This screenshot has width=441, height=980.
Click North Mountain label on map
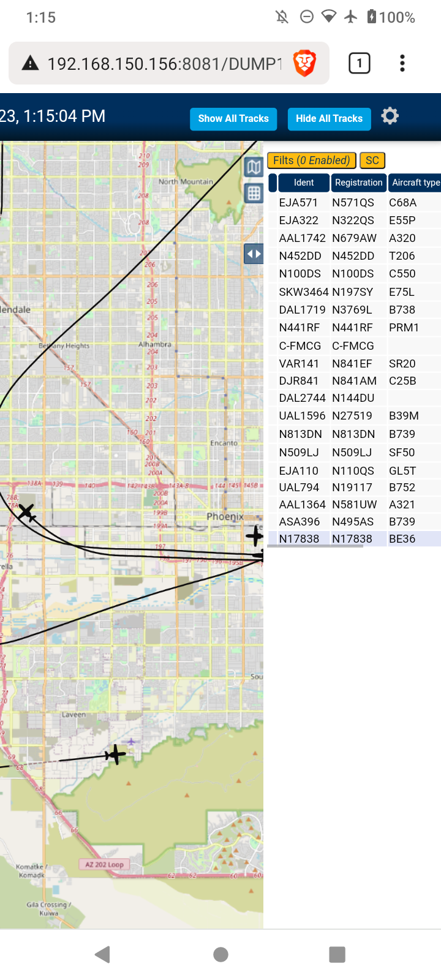186,181
